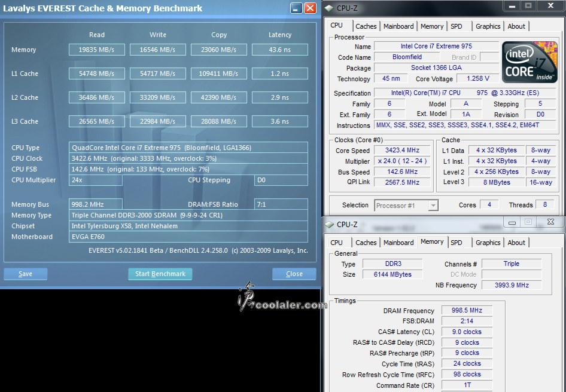Click the Multiplier value x 24.0 ( 12 - 24 )
Viewport: 566px width, 392px height.
point(402,161)
